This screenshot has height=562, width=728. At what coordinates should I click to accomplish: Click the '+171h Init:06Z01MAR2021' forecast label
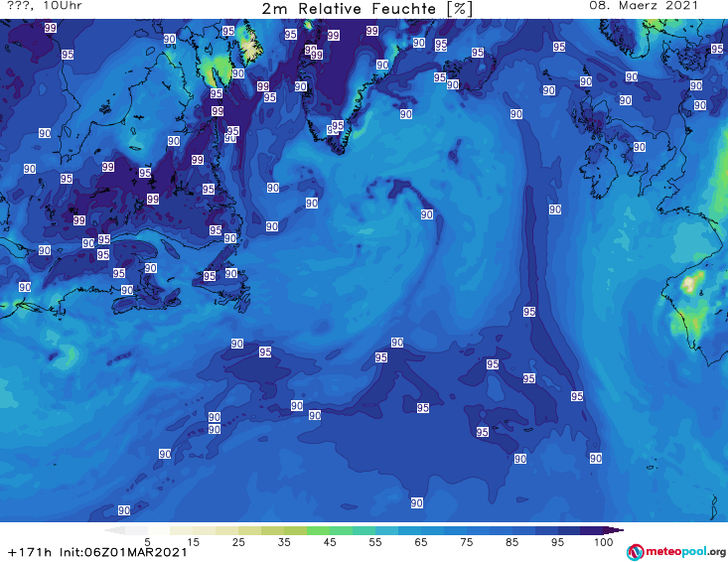(x=97, y=552)
